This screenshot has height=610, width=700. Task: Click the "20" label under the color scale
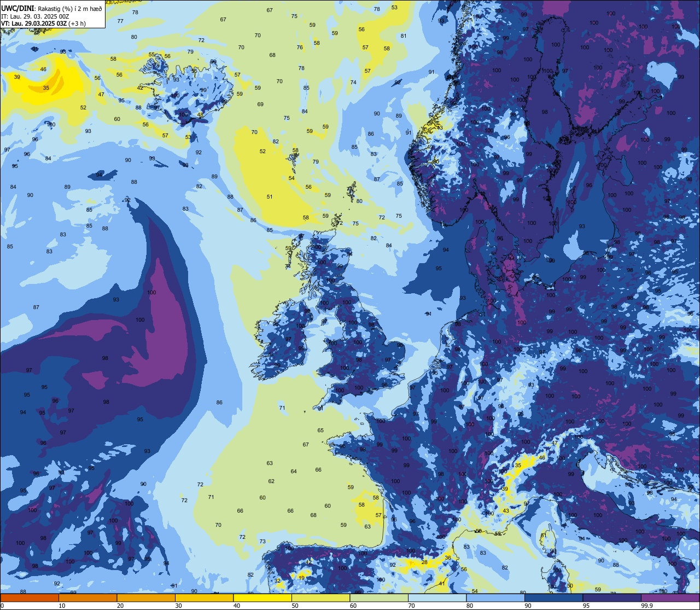click(120, 606)
